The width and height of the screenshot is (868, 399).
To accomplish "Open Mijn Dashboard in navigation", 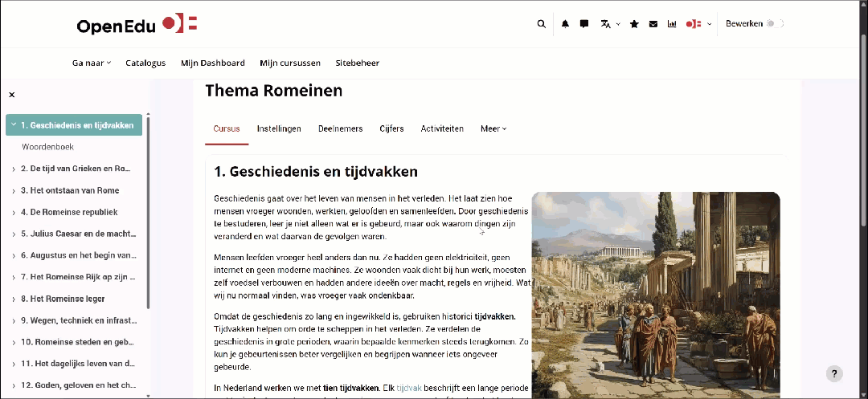I will (212, 63).
